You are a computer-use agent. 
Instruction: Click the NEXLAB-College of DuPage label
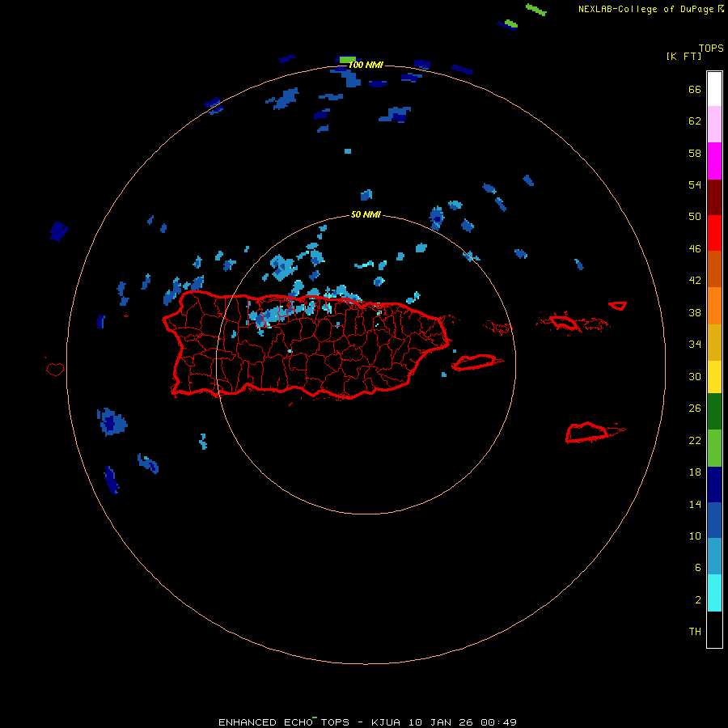[645, 9]
